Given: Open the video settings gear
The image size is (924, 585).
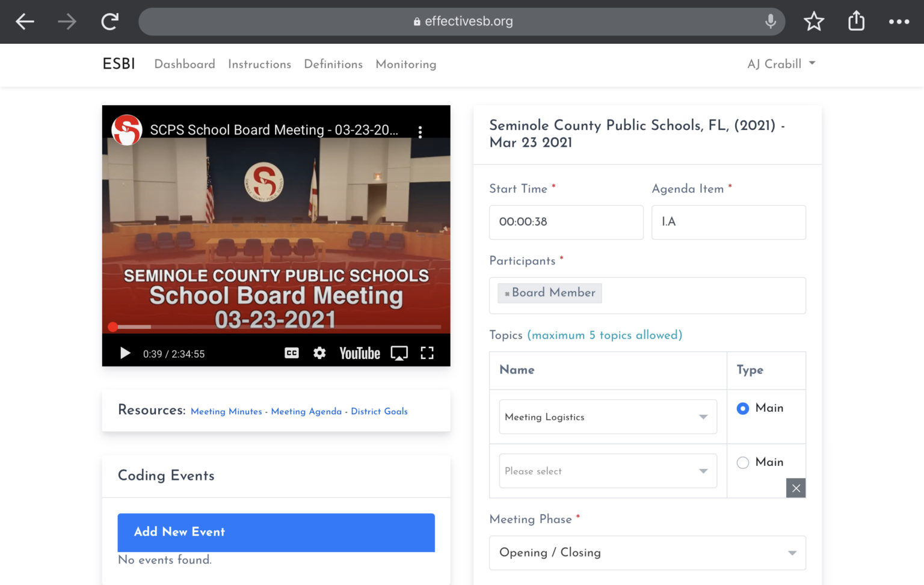Looking at the screenshot, I should coord(319,353).
